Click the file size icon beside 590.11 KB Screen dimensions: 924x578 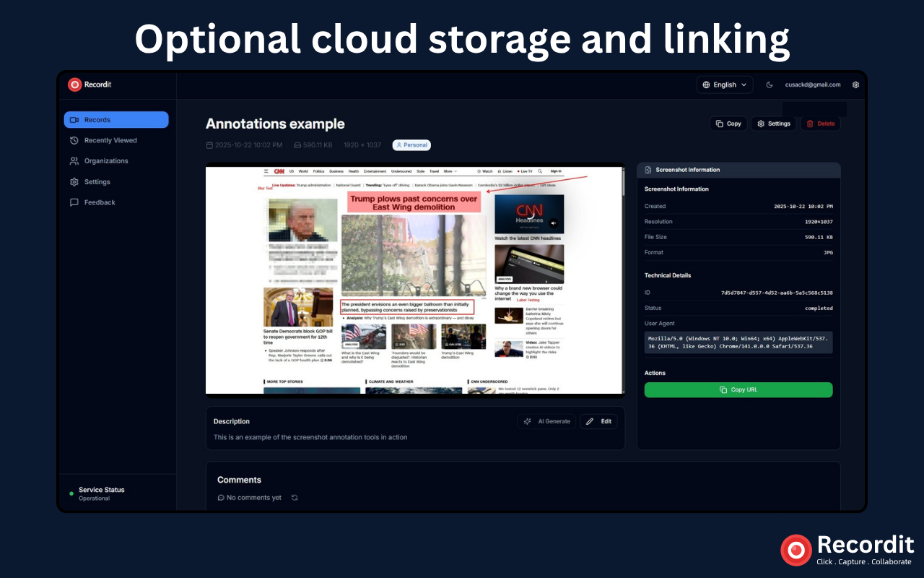[x=297, y=145]
